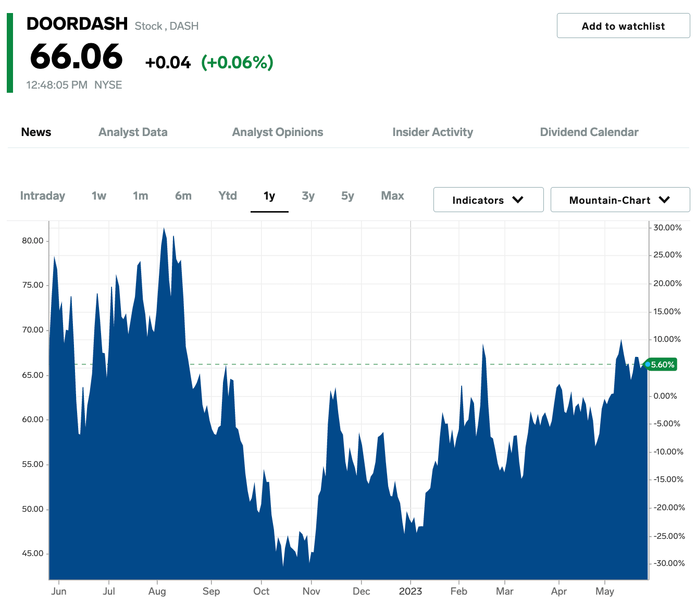This screenshot has width=696, height=616.
Task: Click the DOORDASH stock title link
Action: [x=77, y=23]
